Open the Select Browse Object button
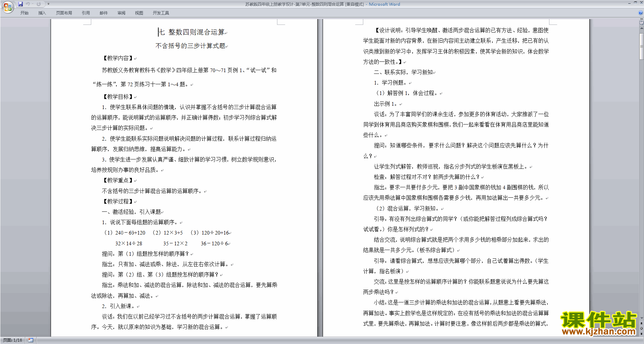644x344 pixels. [x=642, y=328]
